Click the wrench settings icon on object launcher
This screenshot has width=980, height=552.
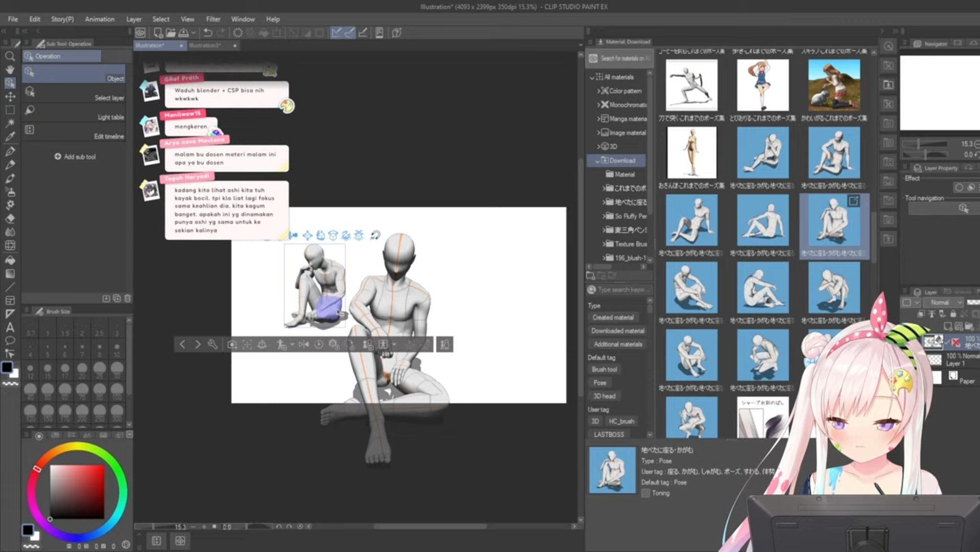click(x=213, y=344)
